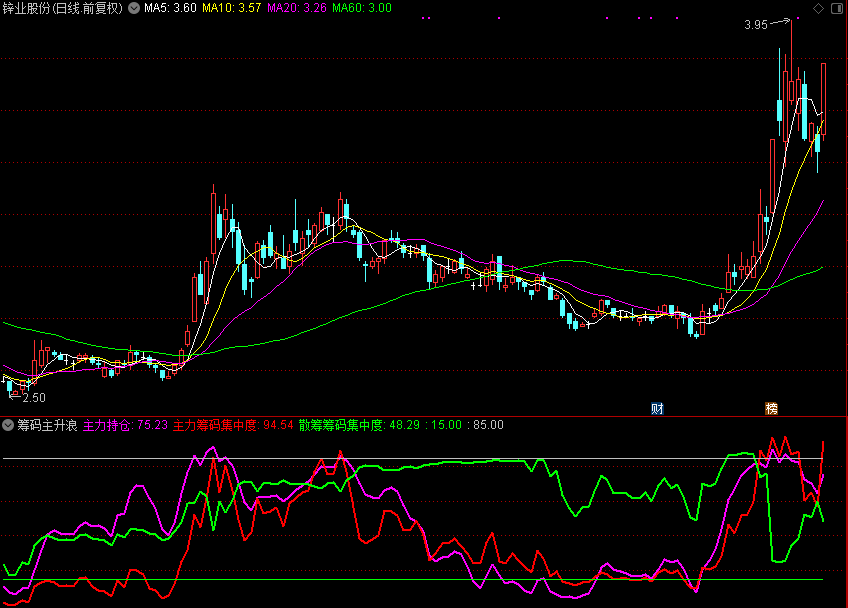Select the MA10 moving average label
This screenshot has height=608, width=848.
[x=230, y=8]
